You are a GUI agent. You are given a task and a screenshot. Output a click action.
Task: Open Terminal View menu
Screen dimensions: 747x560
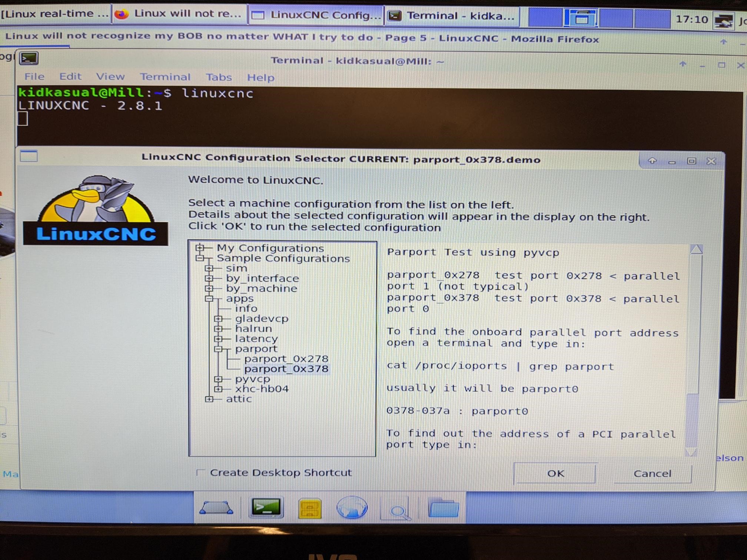tap(110, 77)
